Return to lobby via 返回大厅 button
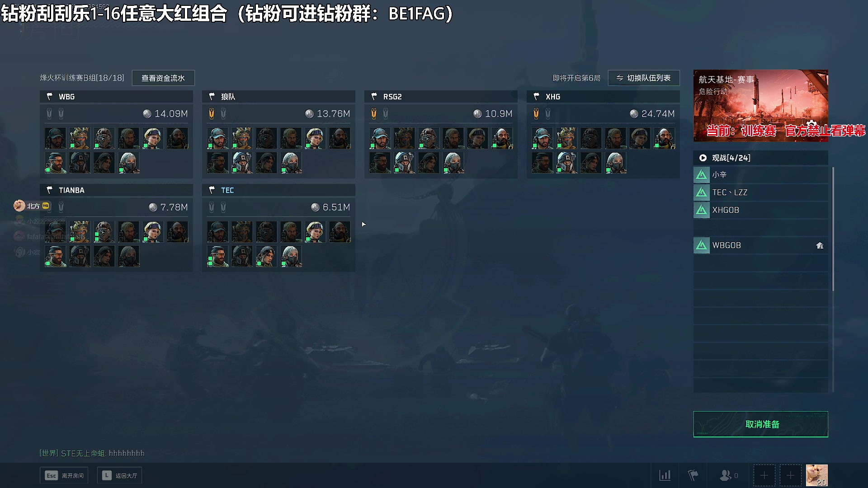Image resolution: width=868 pixels, height=488 pixels. (x=120, y=475)
